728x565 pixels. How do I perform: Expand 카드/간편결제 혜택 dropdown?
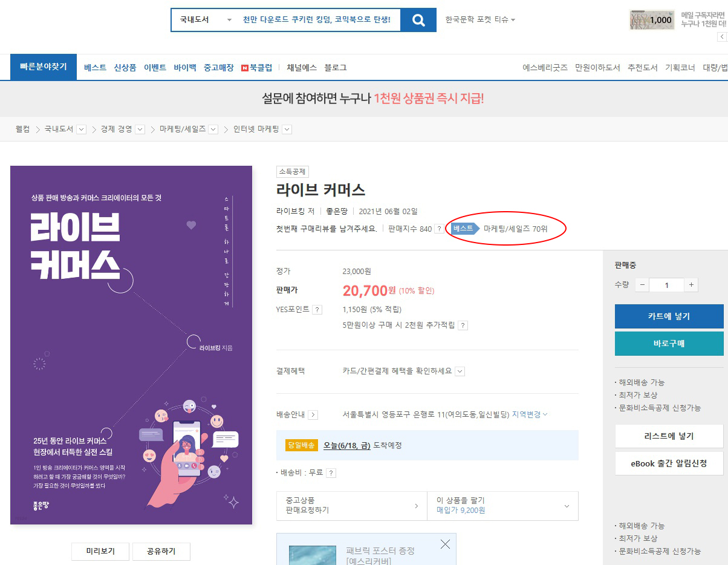460,371
